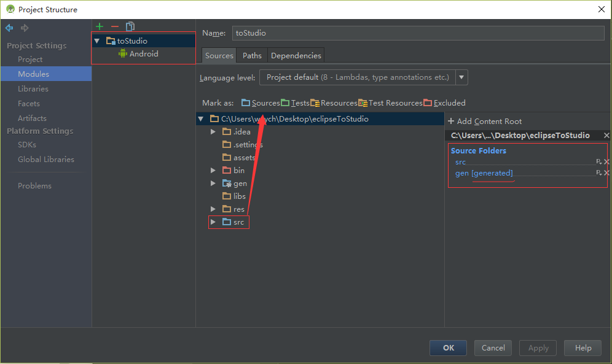The height and width of the screenshot is (364, 612).
Task: Switch to the Sources tab
Action: (219, 56)
